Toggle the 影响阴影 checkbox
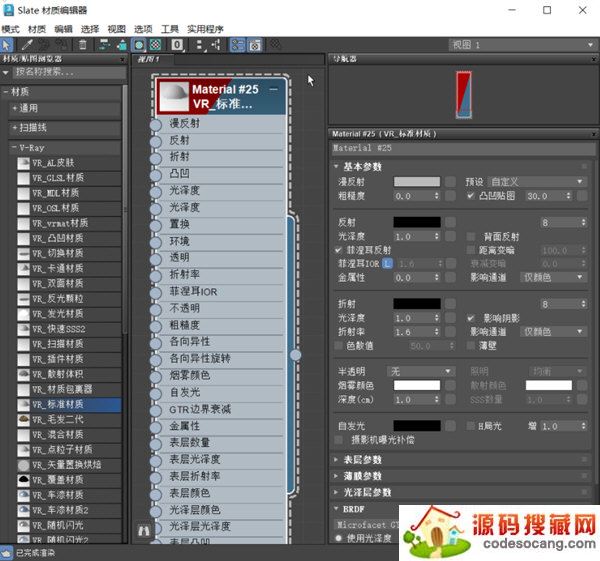The width and height of the screenshot is (600, 561). tap(471, 318)
